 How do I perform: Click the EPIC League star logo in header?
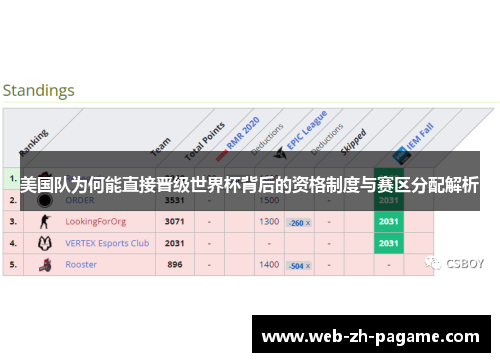click(x=280, y=154)
